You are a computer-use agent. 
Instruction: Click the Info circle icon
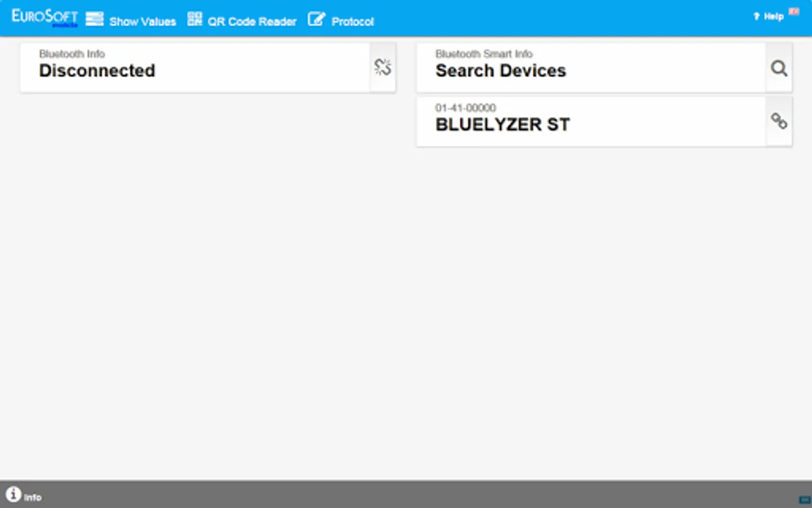[x=14, y=494]
